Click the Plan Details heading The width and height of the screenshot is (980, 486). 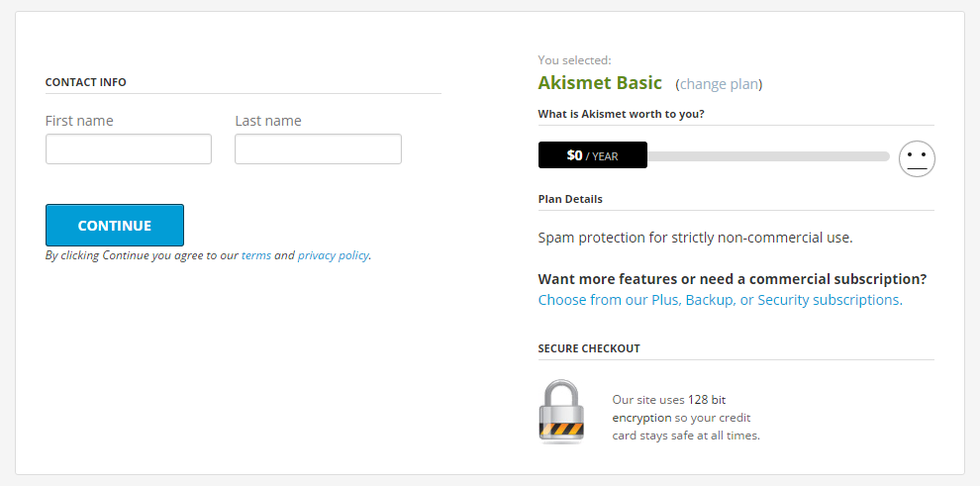[x=570, y=199]
